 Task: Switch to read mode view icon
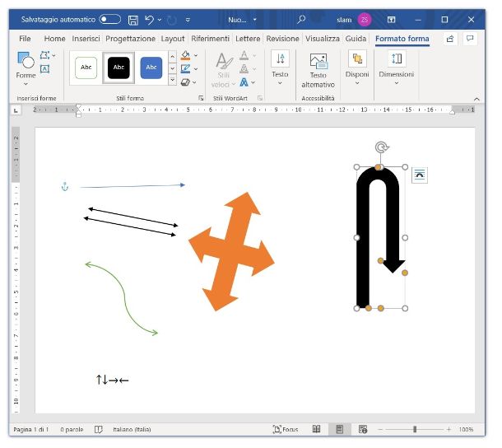[x=316, y=429]
